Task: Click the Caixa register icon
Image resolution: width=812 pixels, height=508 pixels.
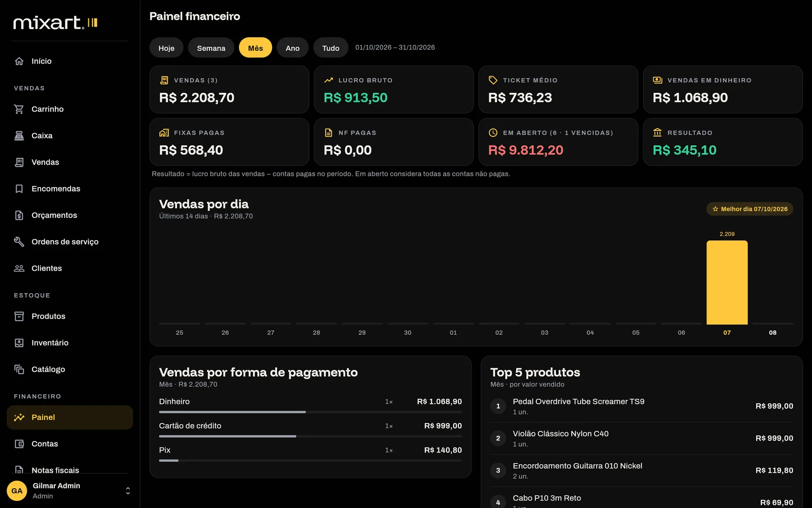Action: (x=19, y=136)
